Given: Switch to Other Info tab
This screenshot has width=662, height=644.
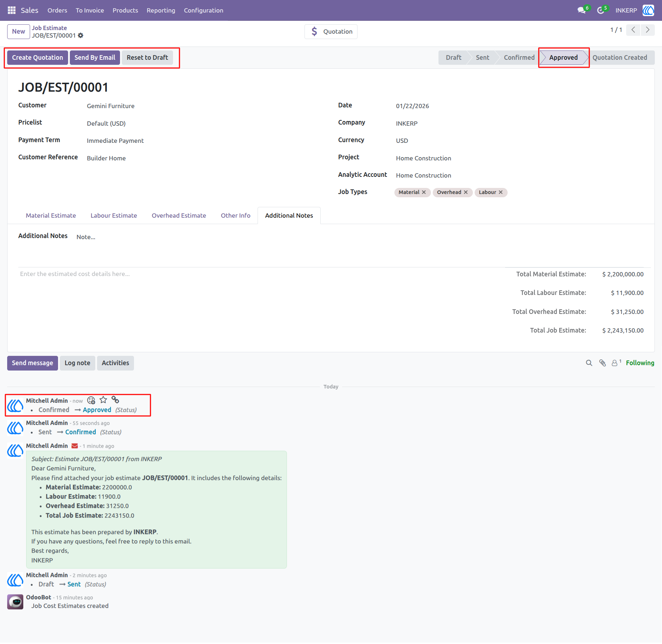Looking at the screenshot, I should coord(235,216).
